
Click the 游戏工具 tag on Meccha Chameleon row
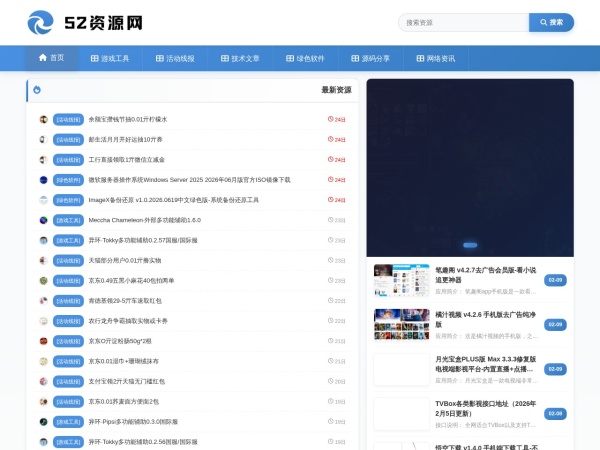pos(68,220)
